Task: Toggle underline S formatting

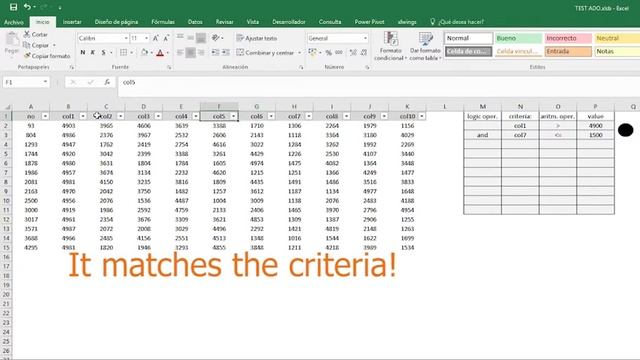Action: point(104,52)
